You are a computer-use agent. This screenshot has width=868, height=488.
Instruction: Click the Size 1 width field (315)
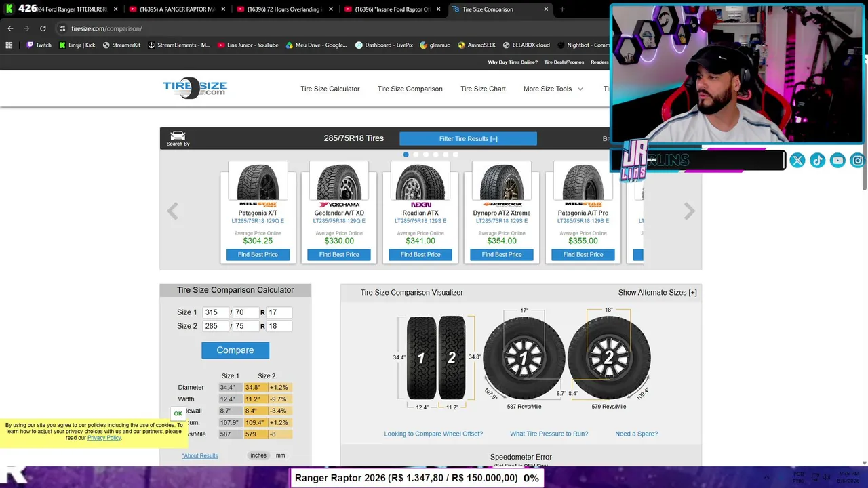point(215,312)
